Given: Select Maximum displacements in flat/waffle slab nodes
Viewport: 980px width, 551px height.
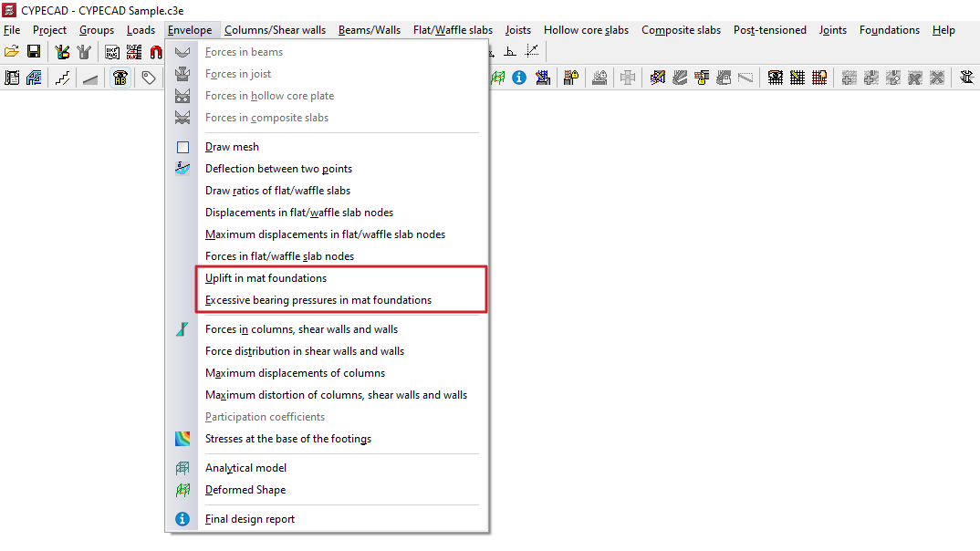Looking at the screenshot, I should point(327,234).
